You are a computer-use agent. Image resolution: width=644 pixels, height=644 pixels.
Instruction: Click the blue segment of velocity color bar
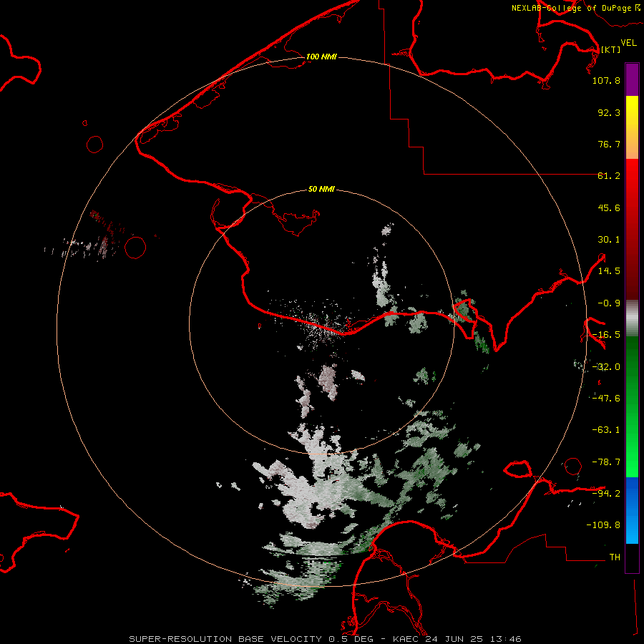[632, 510]
